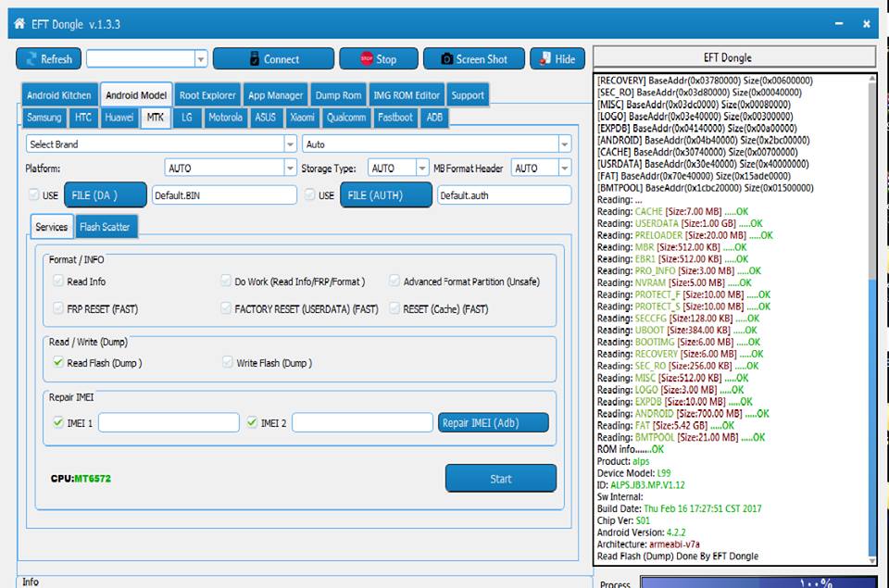The width and height of the screenshot is (889, 588).
Task: Uncheck Read Flash (Dump) checkbox
Action: pyautogui.click(x=57, y=362)
